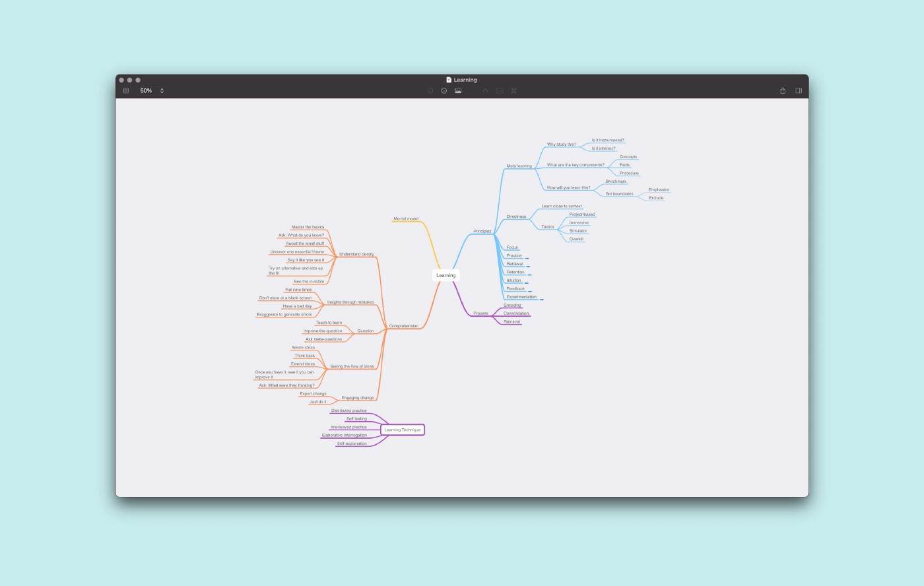This screenshot has width=924, height=586.
Task: Expand the collapsed Feedback branch
Action: click(530, 291)
